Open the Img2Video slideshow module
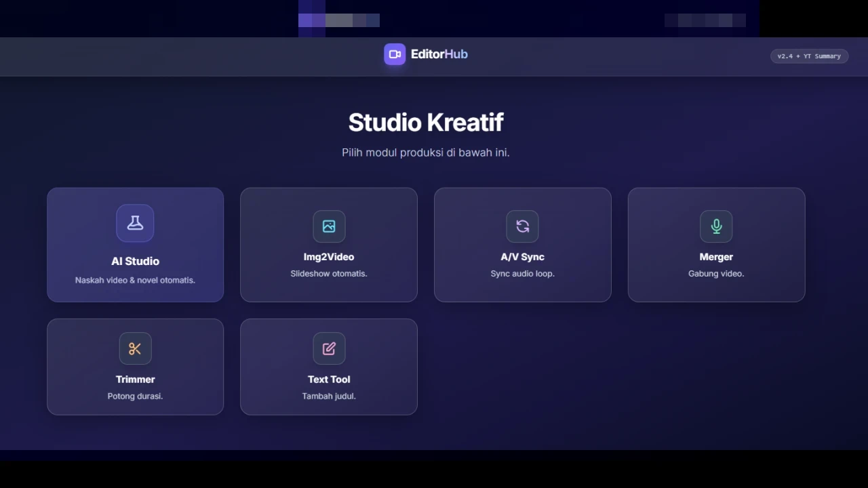 click(x=329, y=245)
